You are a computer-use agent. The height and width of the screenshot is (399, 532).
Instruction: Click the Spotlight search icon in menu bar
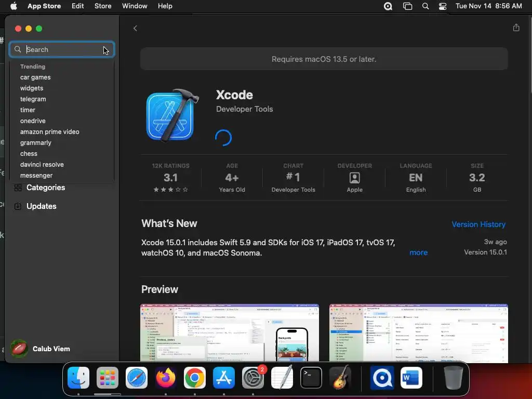(x=425, y=6)
